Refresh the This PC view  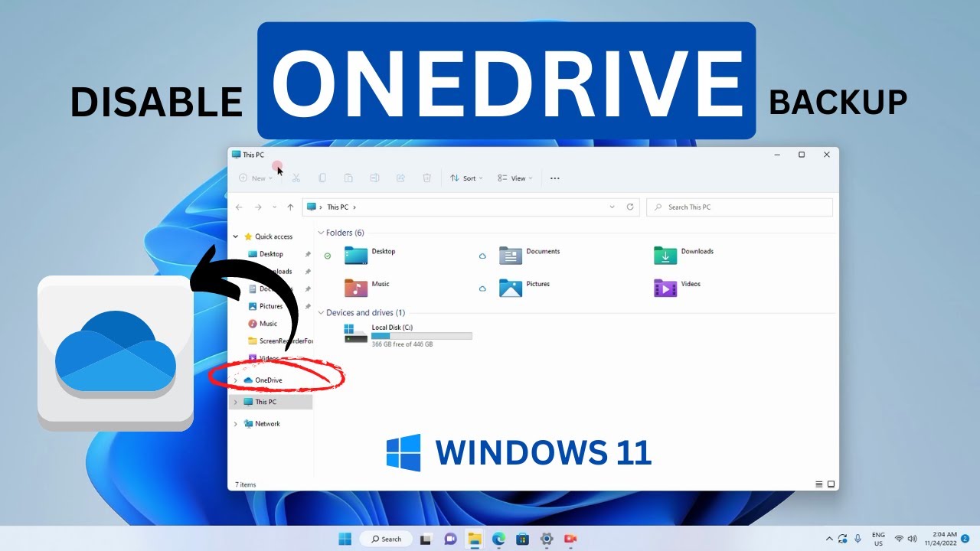630,207
